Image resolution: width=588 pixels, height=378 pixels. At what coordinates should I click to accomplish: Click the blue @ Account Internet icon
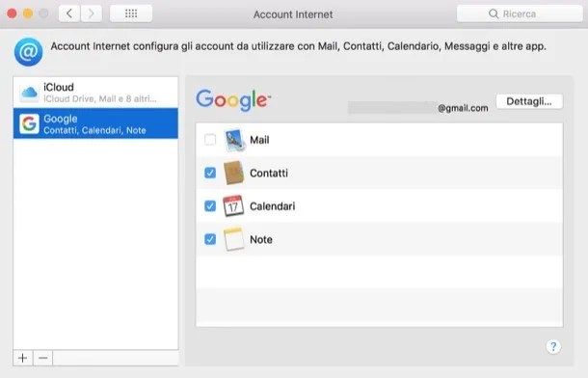tap(29, 52)
